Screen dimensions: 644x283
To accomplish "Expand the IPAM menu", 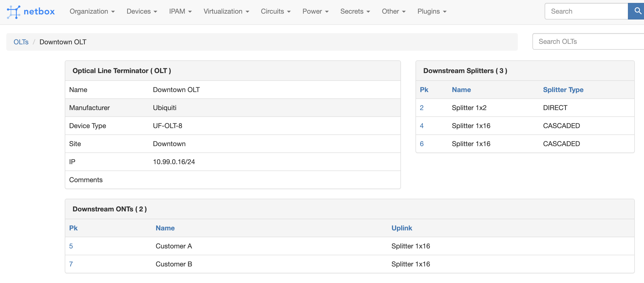I will click(180, 11).
